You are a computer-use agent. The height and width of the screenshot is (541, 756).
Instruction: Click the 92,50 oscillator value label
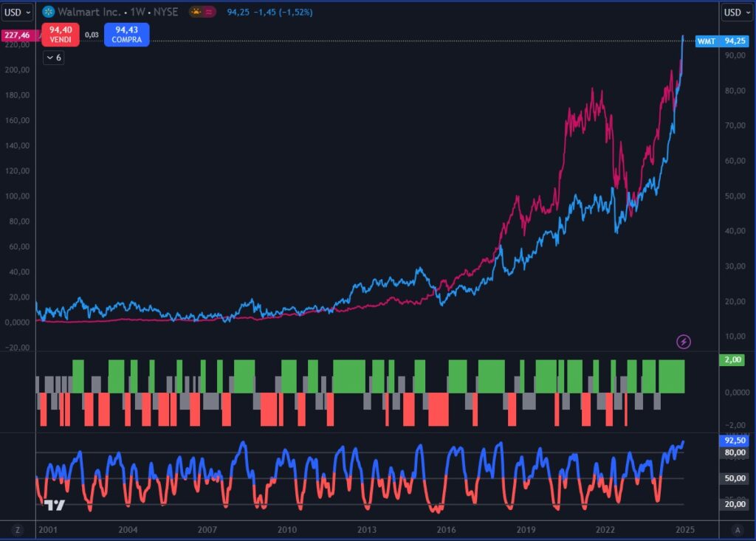tap(736, 441)
